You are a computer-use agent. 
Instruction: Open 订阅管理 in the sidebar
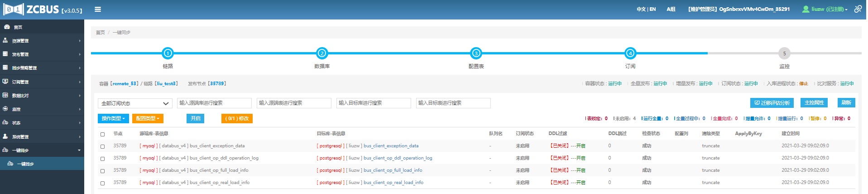(x=20, y=82)
